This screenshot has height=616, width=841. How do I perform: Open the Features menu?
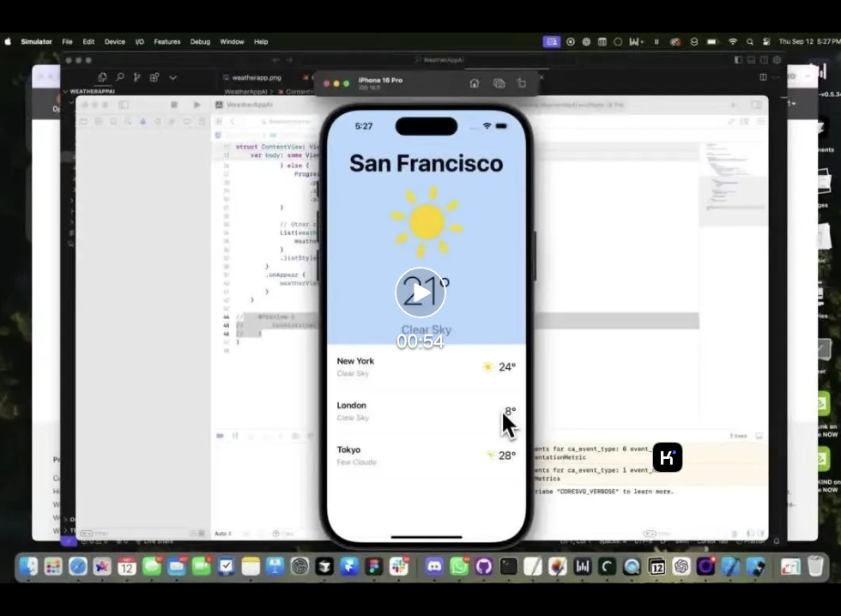click(166, 41)
